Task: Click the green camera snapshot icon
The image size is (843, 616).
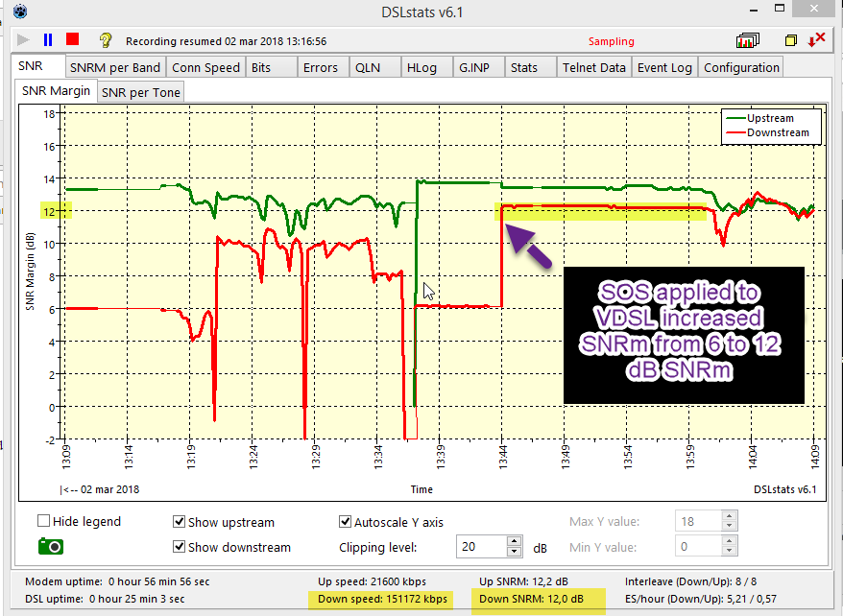Action: (51, 547)
